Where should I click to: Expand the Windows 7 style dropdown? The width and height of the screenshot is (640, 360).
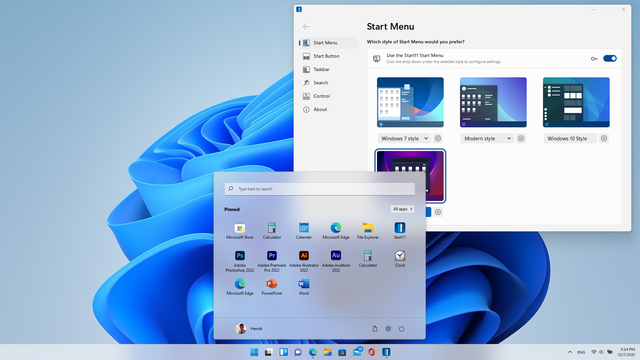click(404, 138)
